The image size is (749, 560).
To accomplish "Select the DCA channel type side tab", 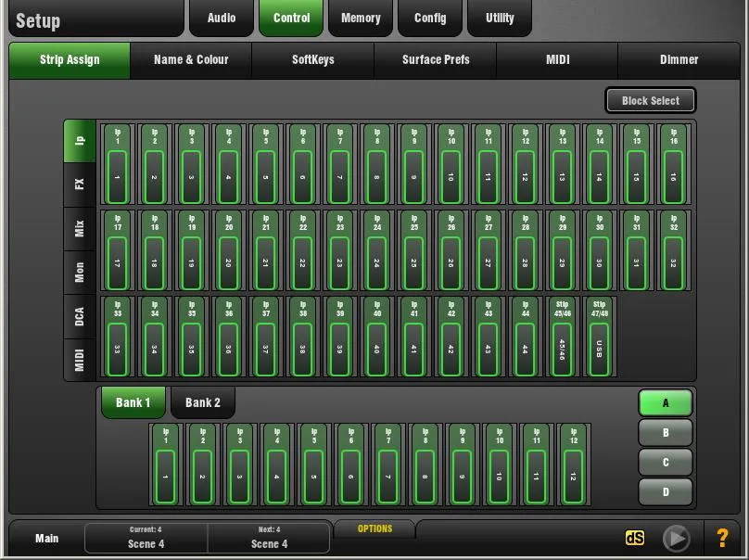I will click(x=80, y=317).
